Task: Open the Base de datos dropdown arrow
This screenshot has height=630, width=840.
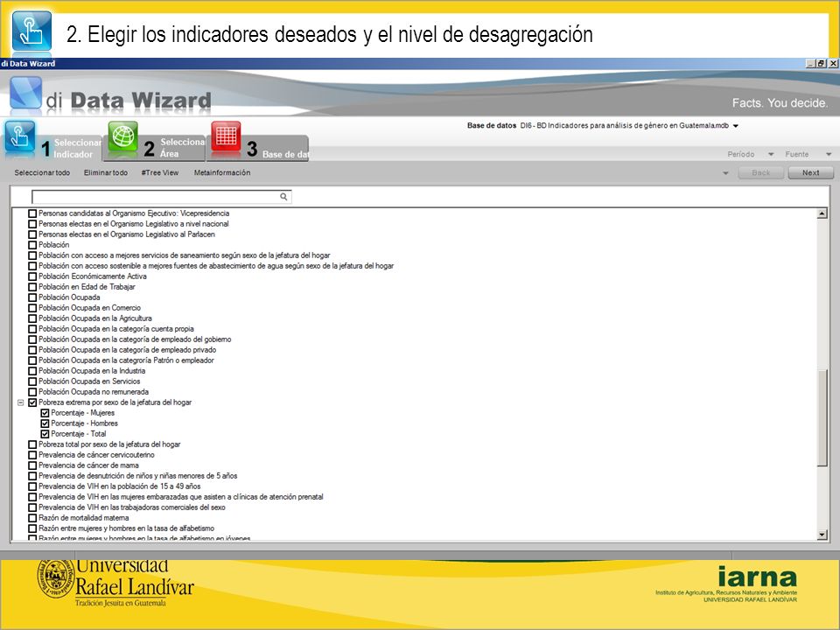Action: point(736,126)
